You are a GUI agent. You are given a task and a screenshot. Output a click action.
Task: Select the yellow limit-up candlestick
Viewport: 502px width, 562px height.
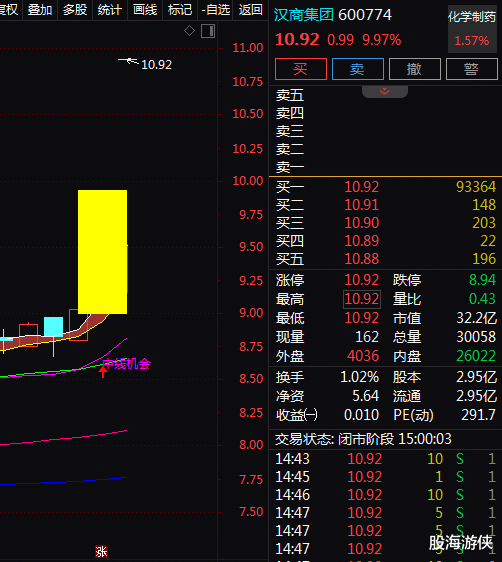tap(102, 252)
